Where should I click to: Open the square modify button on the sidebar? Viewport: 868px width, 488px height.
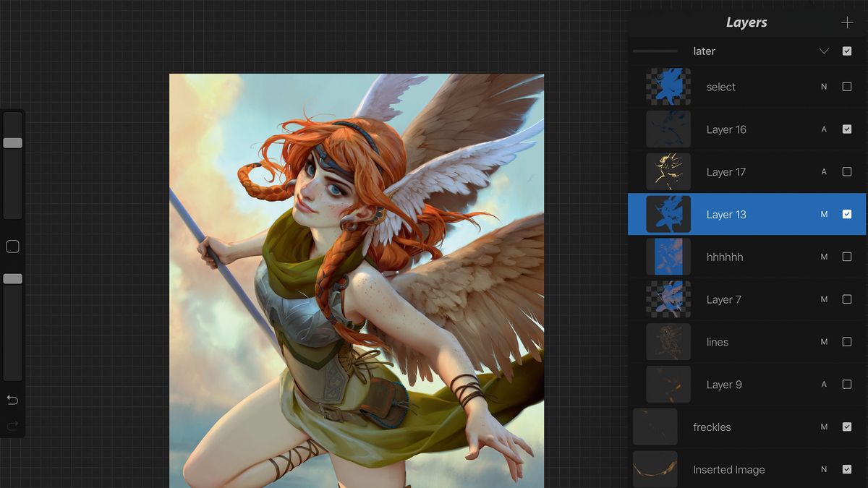(12, 246)
